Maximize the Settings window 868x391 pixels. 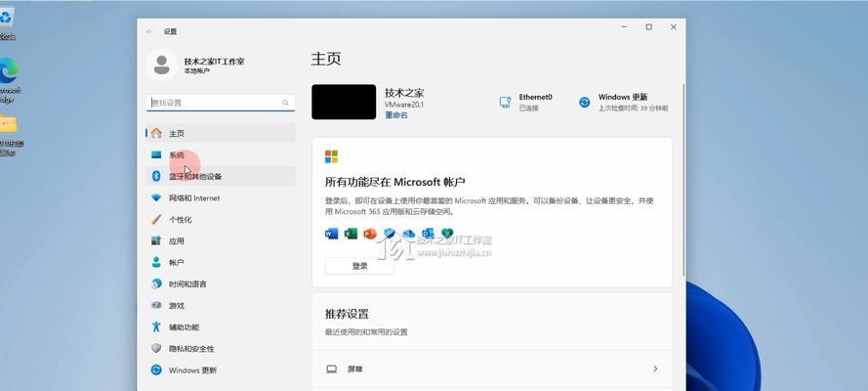coord(648,27)
